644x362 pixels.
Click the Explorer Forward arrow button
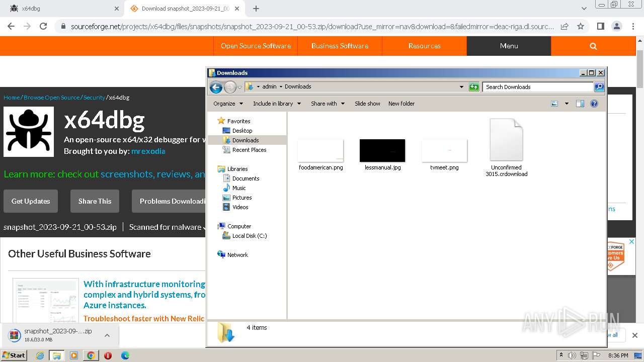pyautogui.click(x=230, y=87)
